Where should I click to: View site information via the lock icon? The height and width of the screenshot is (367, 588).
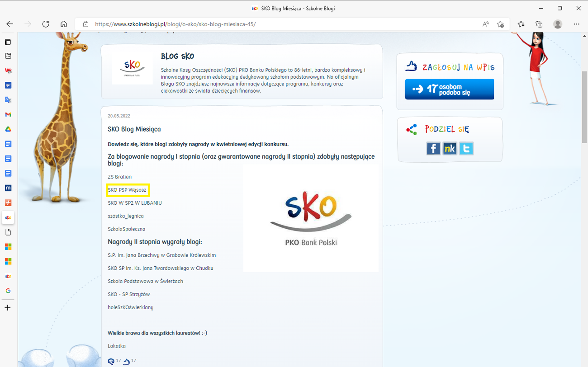[85, 24]
